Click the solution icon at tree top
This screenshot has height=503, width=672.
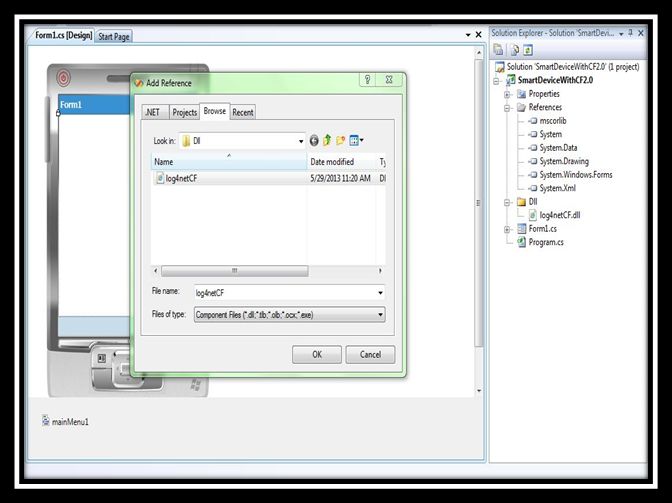(x=500, y=67)
